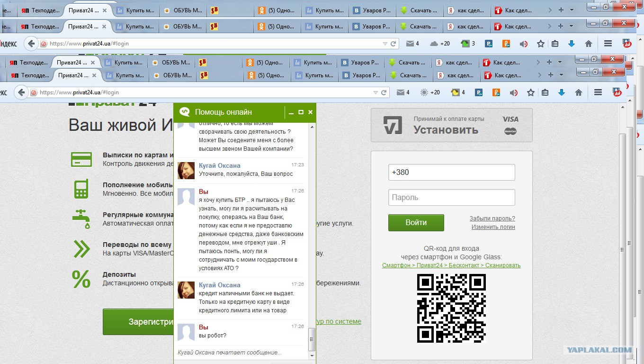
Task: Click the site identity icon in the lower address bar
Action: 34,92
